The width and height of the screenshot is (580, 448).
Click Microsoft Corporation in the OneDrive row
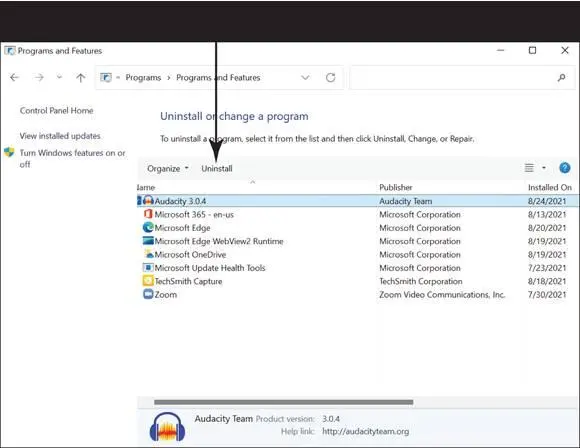tap(420, 255)
